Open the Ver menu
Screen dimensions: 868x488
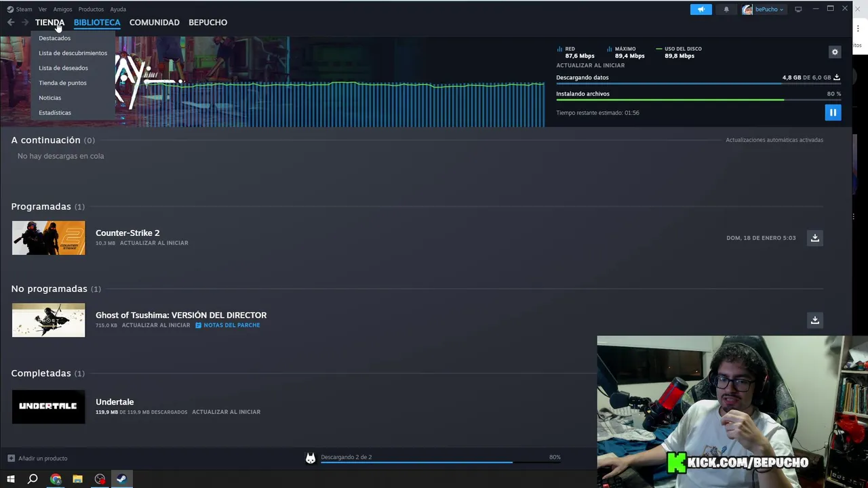click(x=43, y=9)
